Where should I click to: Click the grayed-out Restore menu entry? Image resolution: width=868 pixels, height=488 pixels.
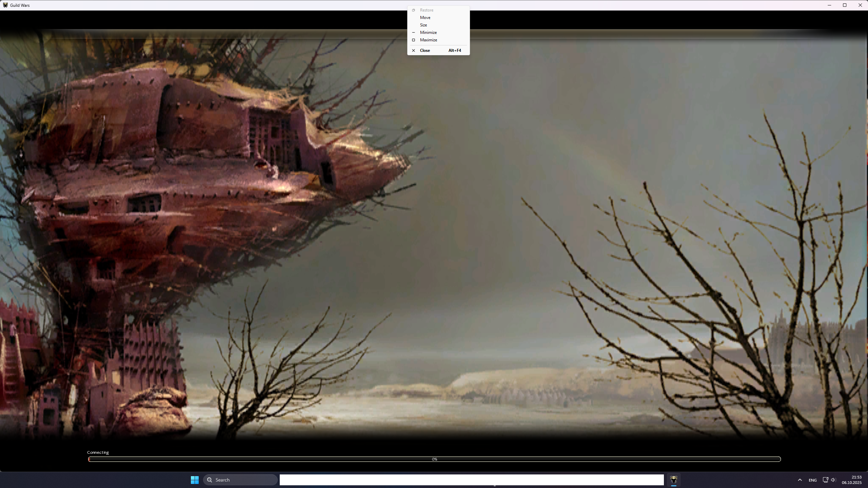426,10
